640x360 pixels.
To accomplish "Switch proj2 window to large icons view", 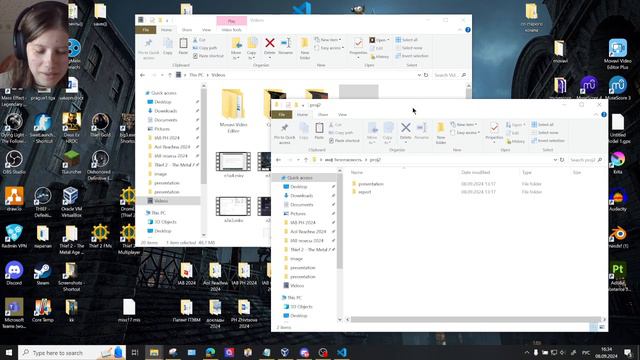I will (x=602, y=327).
